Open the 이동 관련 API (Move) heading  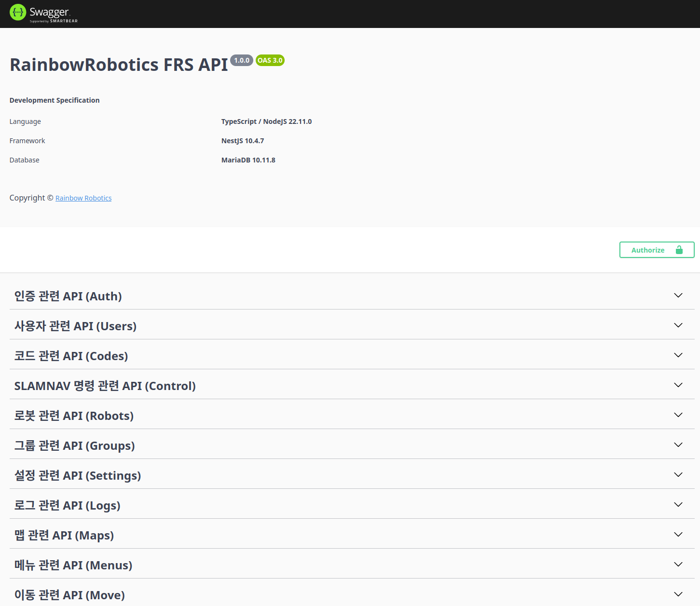tap(69, 595)
